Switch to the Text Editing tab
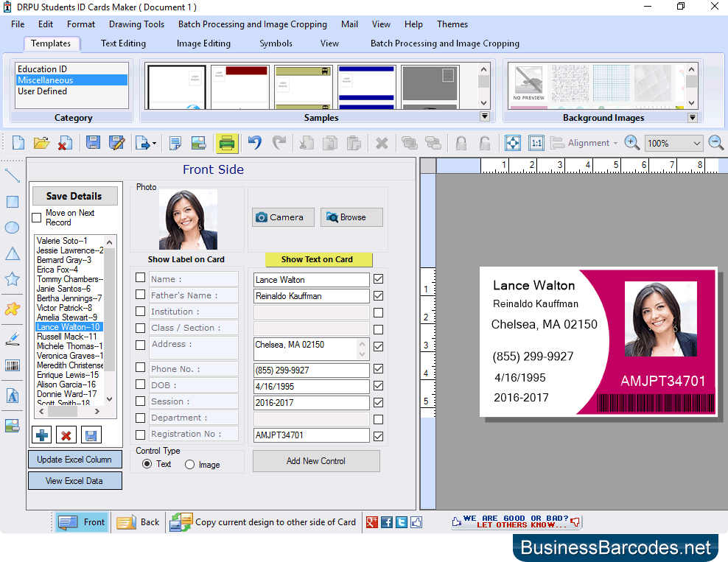The image size is (728, 562). 123,43
